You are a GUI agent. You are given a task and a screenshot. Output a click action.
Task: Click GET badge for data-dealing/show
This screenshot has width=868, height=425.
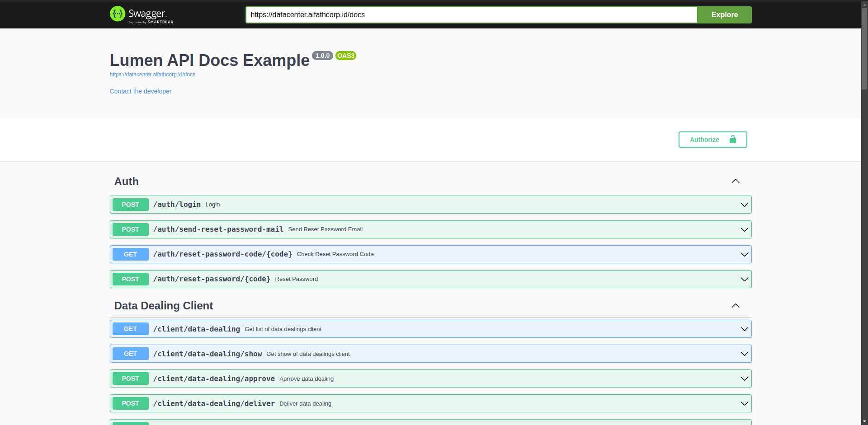click(x=130, y=354)
